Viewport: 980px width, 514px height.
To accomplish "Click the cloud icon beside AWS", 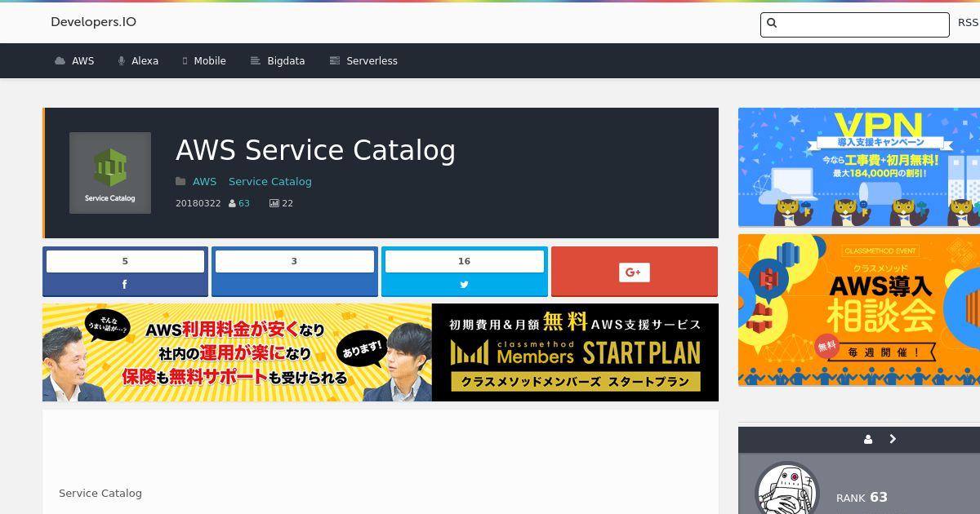I will 60,61.
